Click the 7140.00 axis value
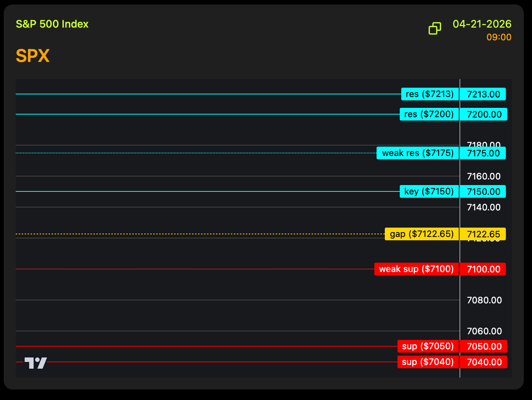532x400 pixels. point(484,207)
